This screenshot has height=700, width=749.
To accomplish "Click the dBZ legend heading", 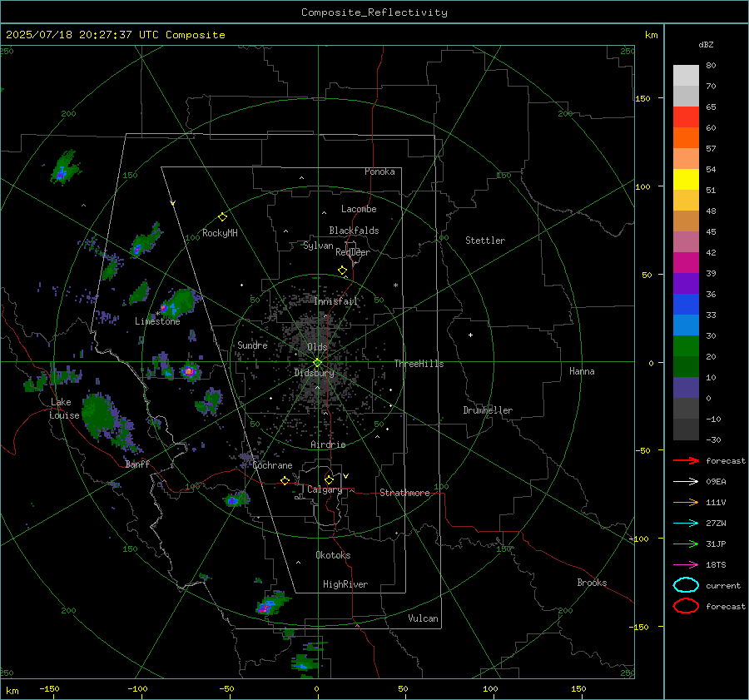I will click(x=706, y=45).
